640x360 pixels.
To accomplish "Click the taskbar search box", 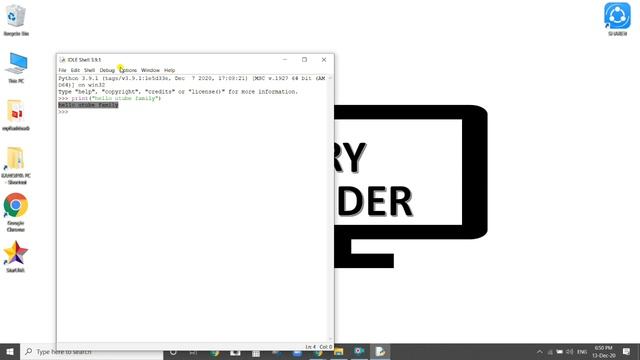I will (92, 352).
